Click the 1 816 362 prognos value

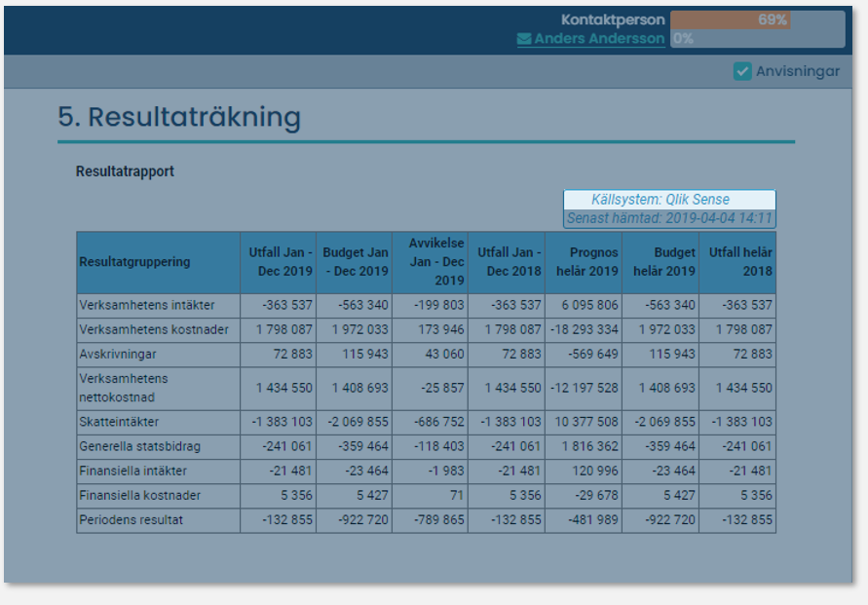[x=589, y=446]
